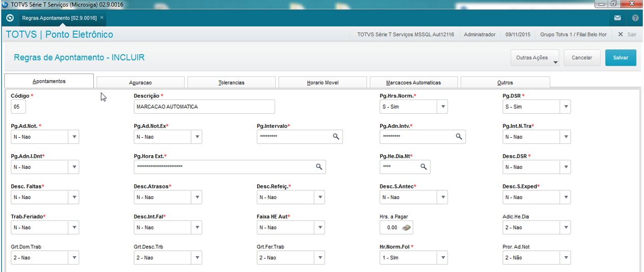Screen dimensions: 644x272
Task: Expand Desc.Int.Fal dropdown
Action: (x=197, y=228)
